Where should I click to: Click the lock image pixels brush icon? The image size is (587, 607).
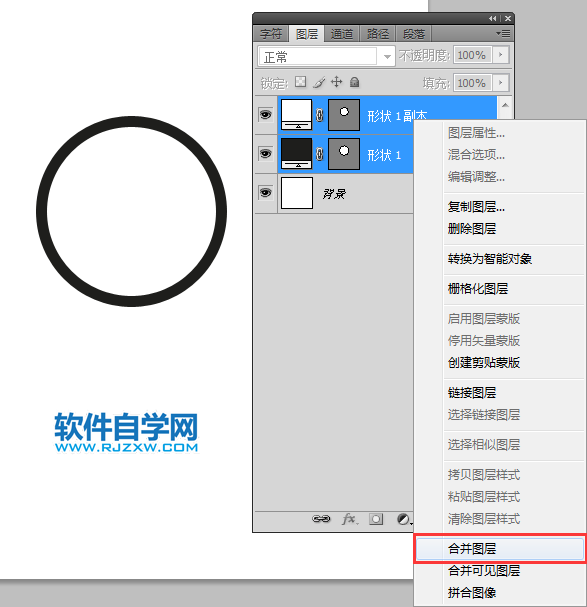319,82
